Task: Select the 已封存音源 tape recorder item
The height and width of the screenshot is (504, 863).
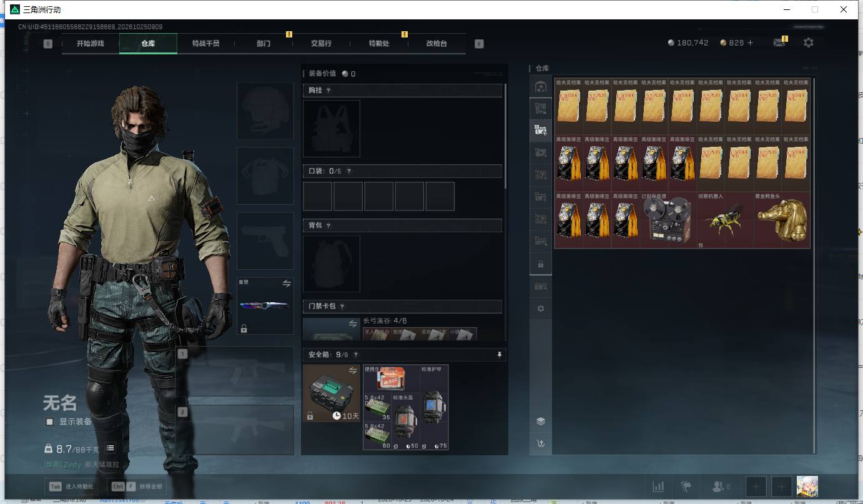Action: 668,220
